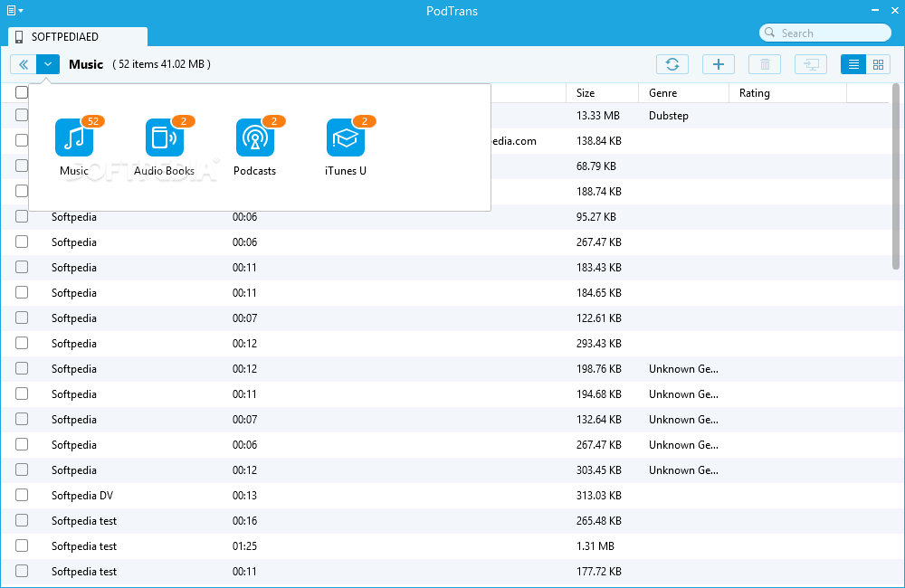The width and height of the screenshot is (905, 588).
Task: Open the category dropdown arrow
Action: point(48,64)
